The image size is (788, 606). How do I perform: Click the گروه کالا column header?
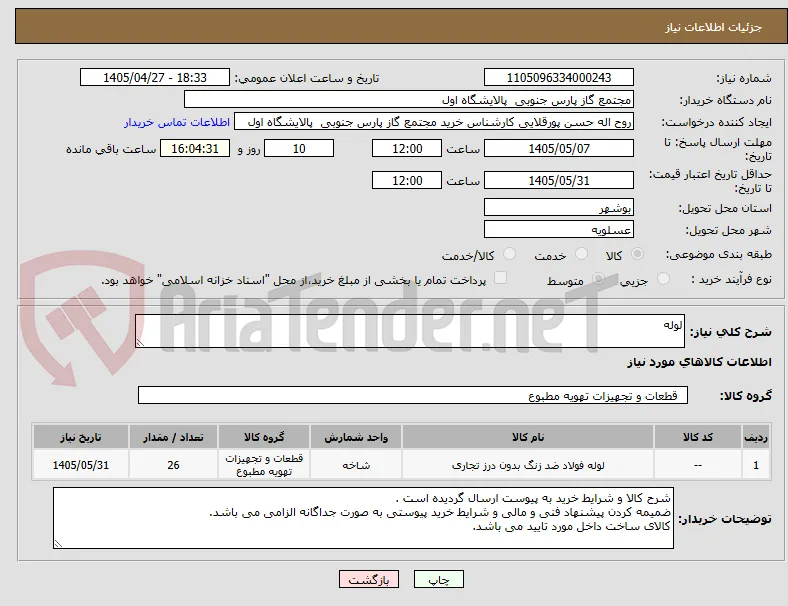(264, 437)
